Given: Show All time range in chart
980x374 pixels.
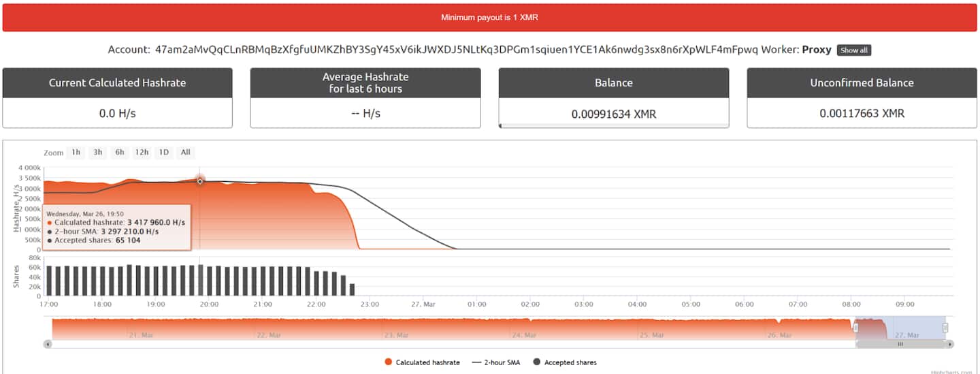Looking at the screenshot, I should pyautogui.click(x=185, y=153).
